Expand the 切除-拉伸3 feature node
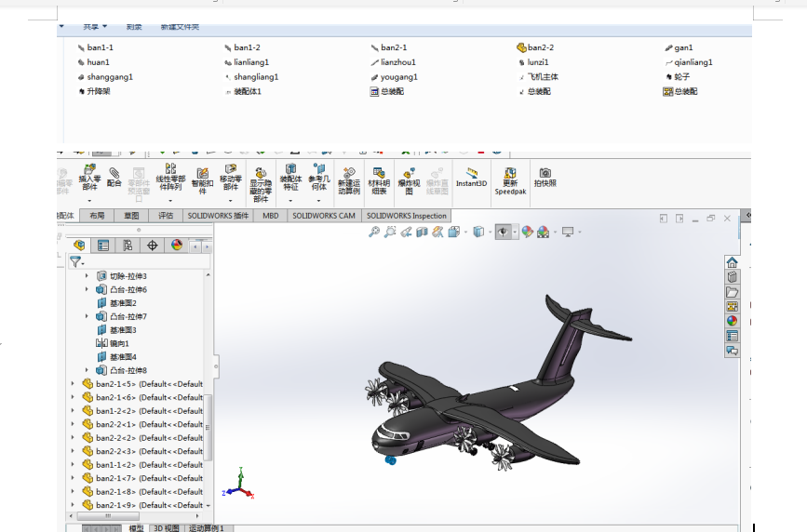 click(87, 276)
